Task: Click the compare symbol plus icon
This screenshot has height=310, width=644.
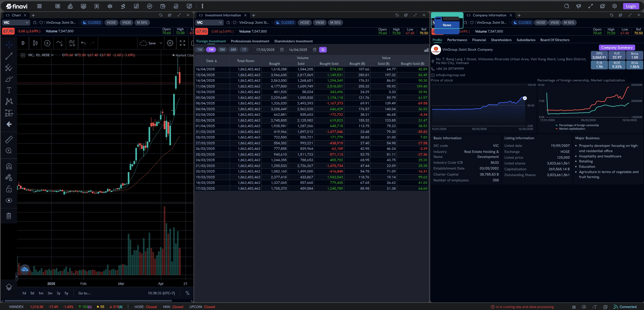Action: point(47,43)
